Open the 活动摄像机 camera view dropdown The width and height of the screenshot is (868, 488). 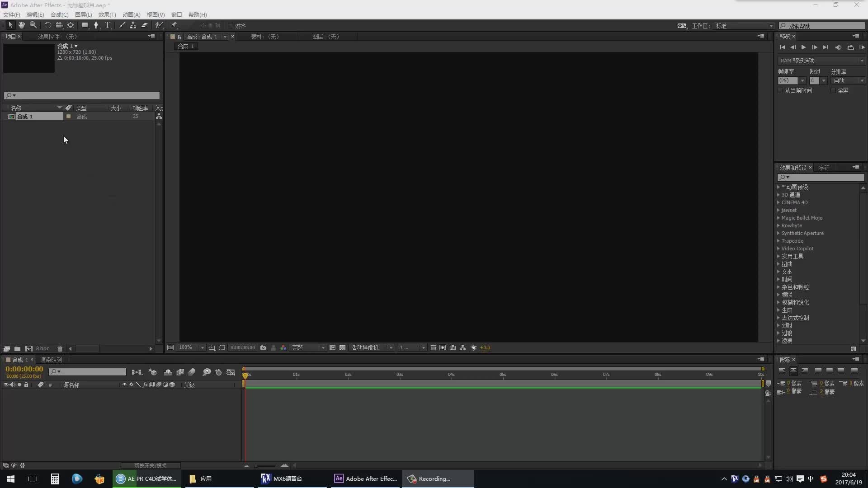(372, 347)
